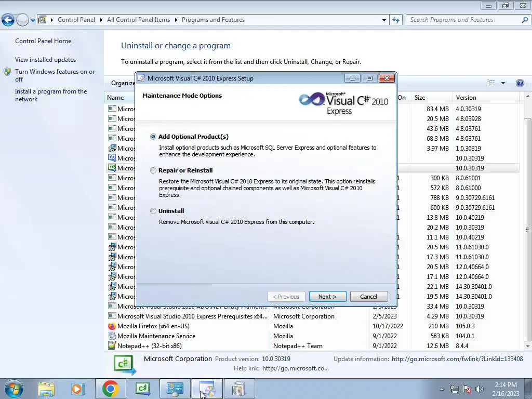Select Visual Studio 2010 Express Prerequisites x64 entry
The height and width of the screenshot is (399, 532).
[x=313, y=316]
